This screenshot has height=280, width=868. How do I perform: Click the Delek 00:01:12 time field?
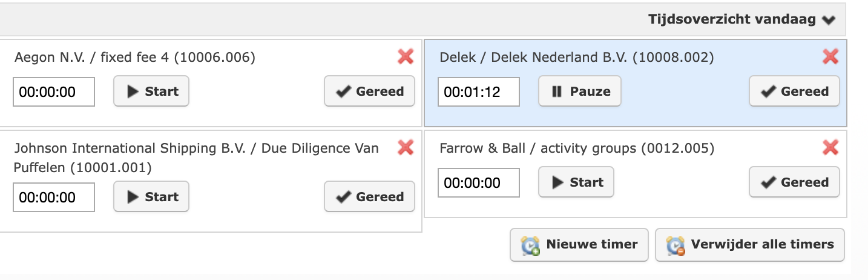coord(479,92)
